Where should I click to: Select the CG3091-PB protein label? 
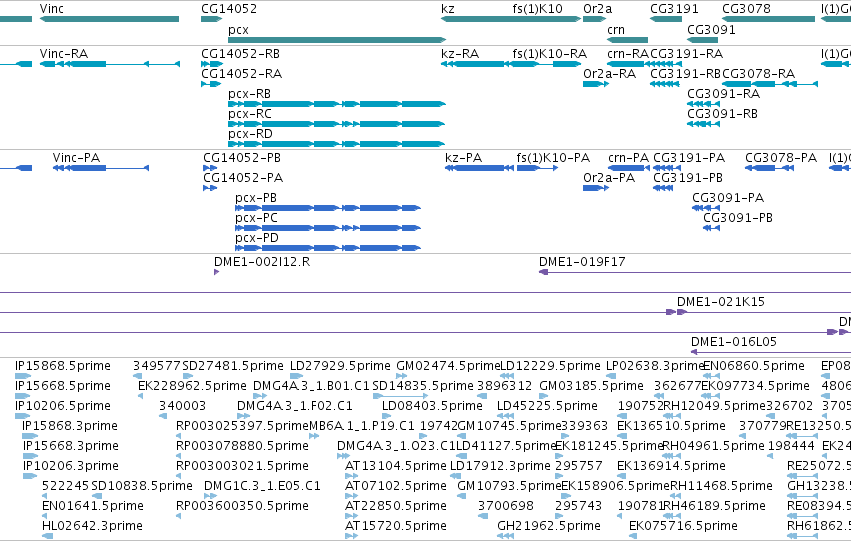(738, 218)
